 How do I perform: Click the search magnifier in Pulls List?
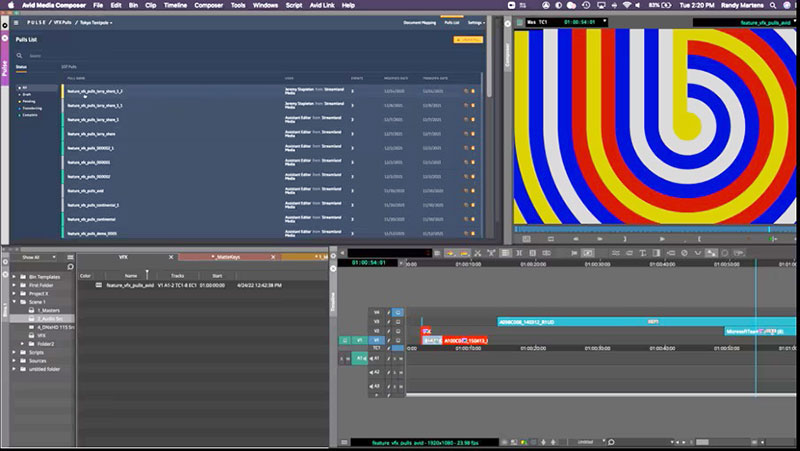click(x=21, y=57)
